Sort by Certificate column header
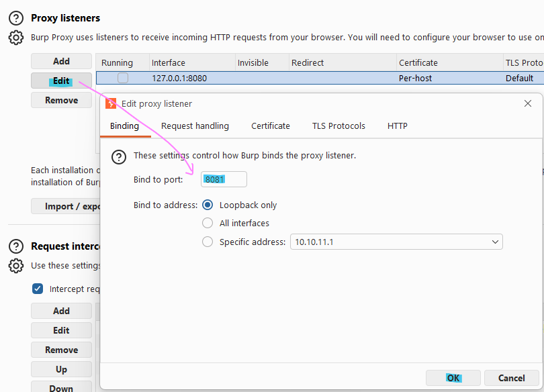Viewport: 544px width, 392px height. (x=449, y=62)
